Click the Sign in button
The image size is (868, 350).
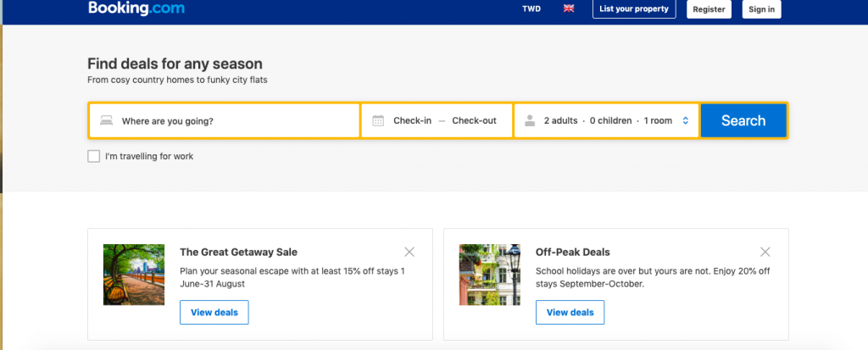tap(762, 9)
